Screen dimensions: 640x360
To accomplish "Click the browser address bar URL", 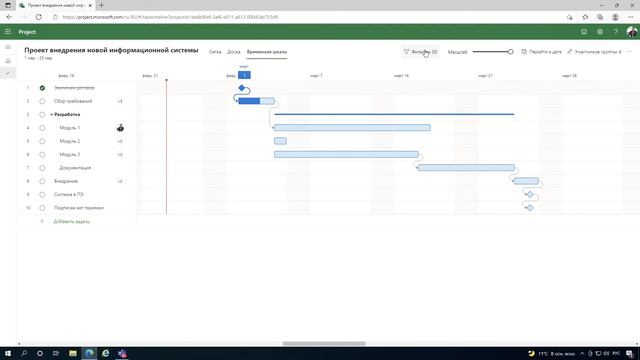I will pos(170,17).
